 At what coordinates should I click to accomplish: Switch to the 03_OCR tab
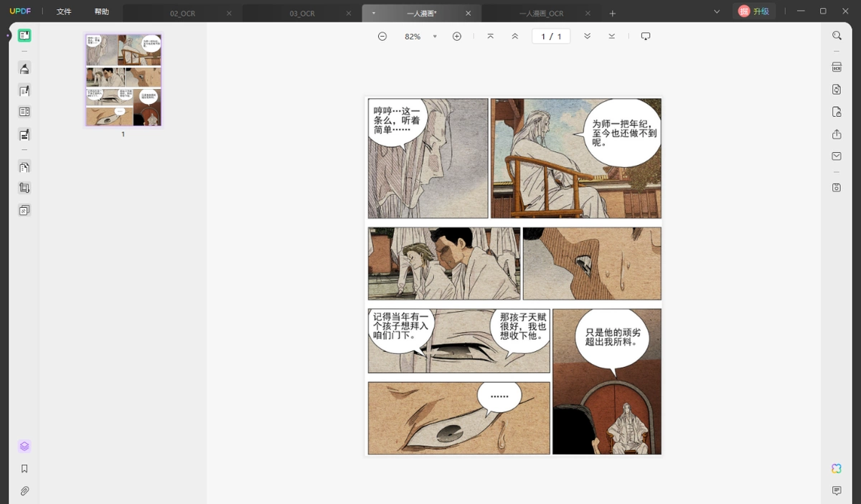click(x=302, y=14)
